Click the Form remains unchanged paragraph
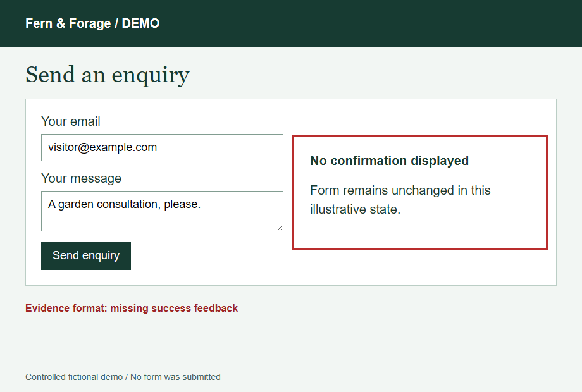582x392 pixels. pos(400,200)
